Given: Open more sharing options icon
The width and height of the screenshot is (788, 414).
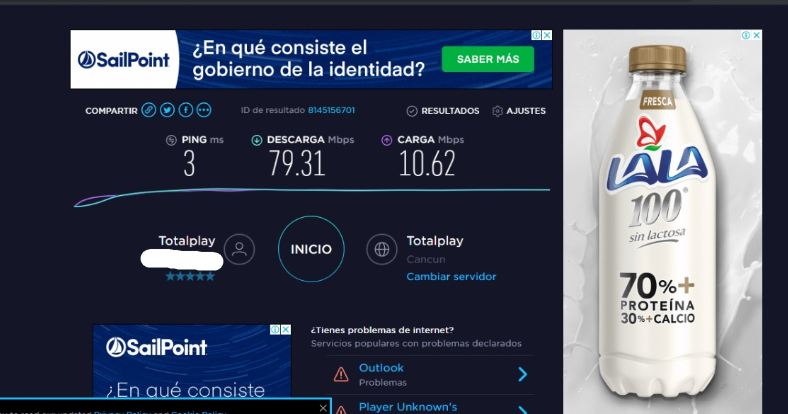Looking at the screenshot, I should click(x=204, y=110).
